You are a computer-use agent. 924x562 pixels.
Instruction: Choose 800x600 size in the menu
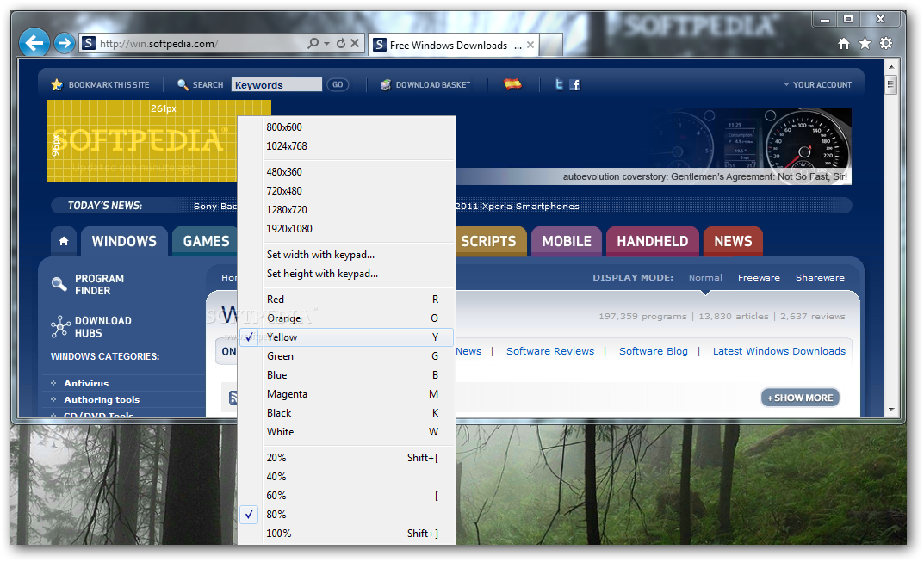346,127
